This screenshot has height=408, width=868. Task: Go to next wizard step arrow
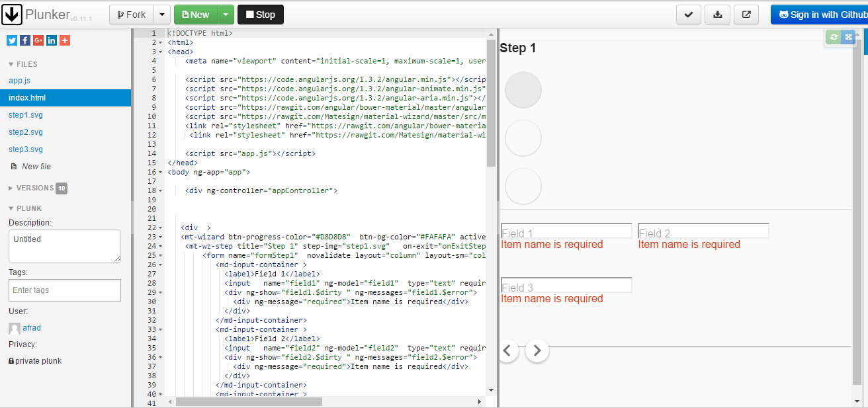537,350
